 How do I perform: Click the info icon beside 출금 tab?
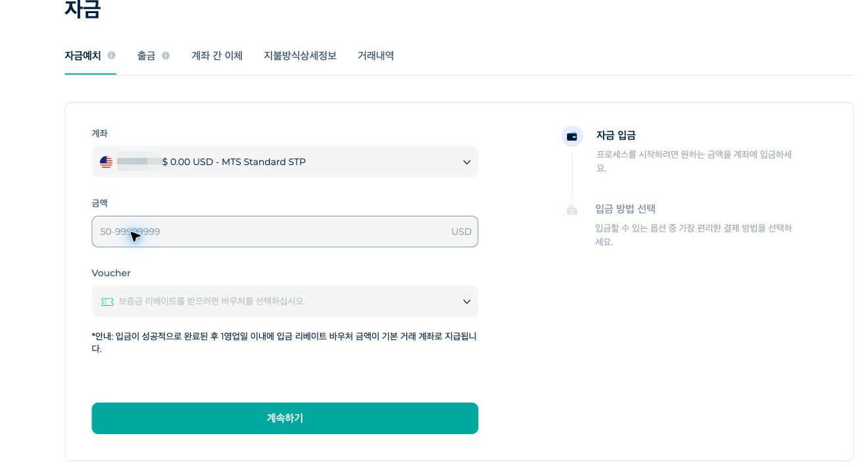tap(166, 56)
